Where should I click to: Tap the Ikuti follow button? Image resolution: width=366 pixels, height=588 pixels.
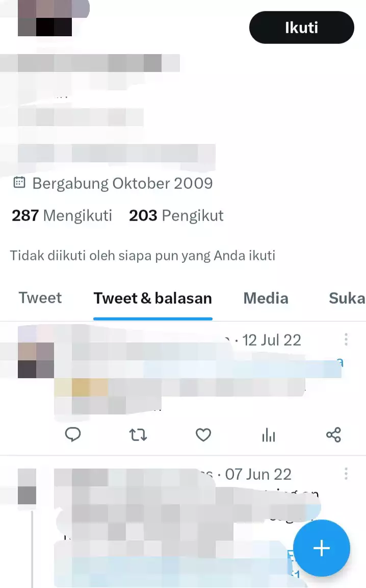302,28
